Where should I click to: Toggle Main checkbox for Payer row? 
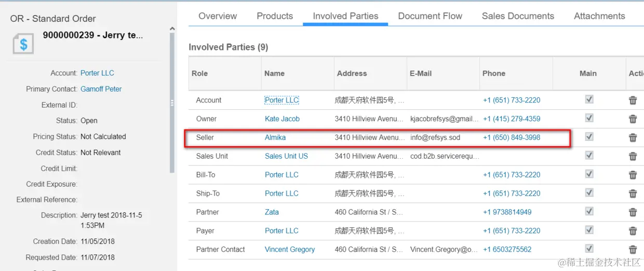coord(589,230)
